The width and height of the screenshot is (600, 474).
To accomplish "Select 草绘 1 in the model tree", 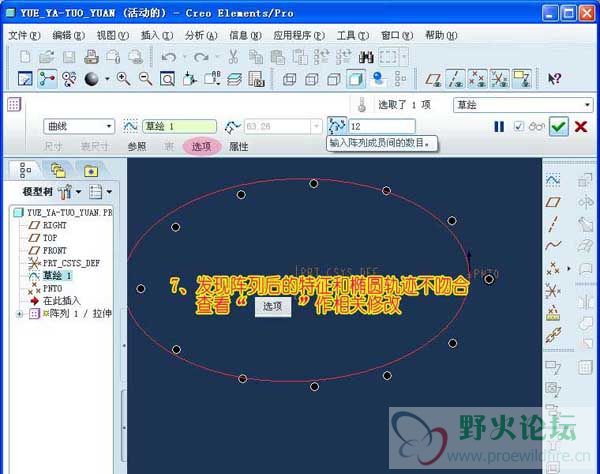I will (57, 275).
